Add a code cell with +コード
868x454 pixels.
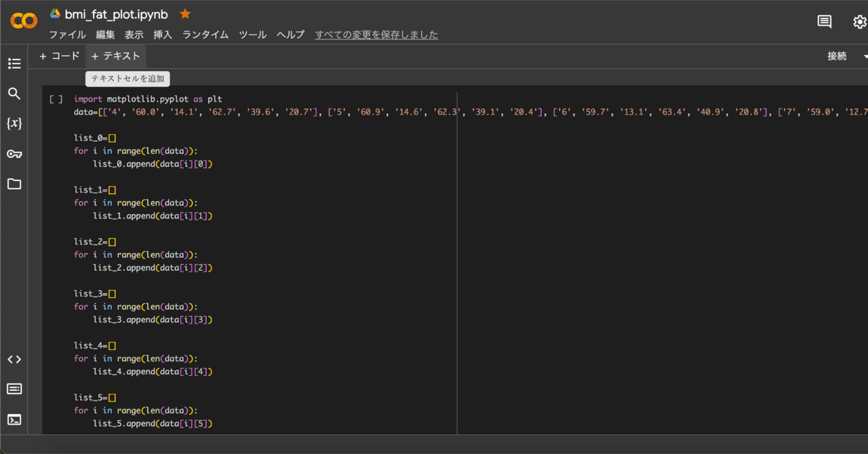pyautogui.click(x=59, y=56)
